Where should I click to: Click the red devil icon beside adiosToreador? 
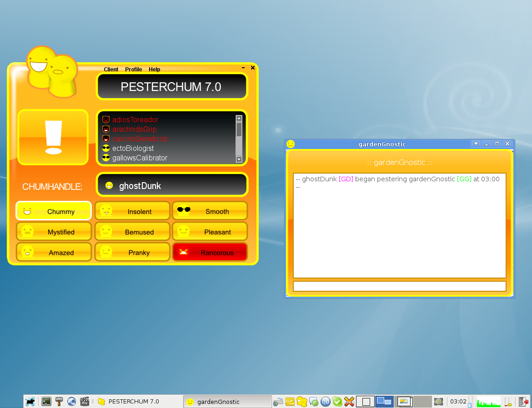click(106, 120)
